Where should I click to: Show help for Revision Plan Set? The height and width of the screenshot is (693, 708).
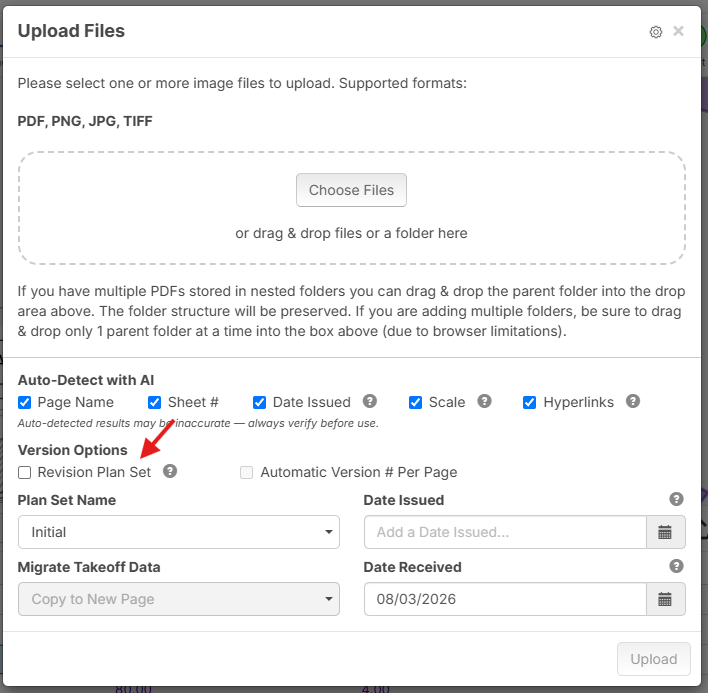pyautogui.click(x=170, y=471)
